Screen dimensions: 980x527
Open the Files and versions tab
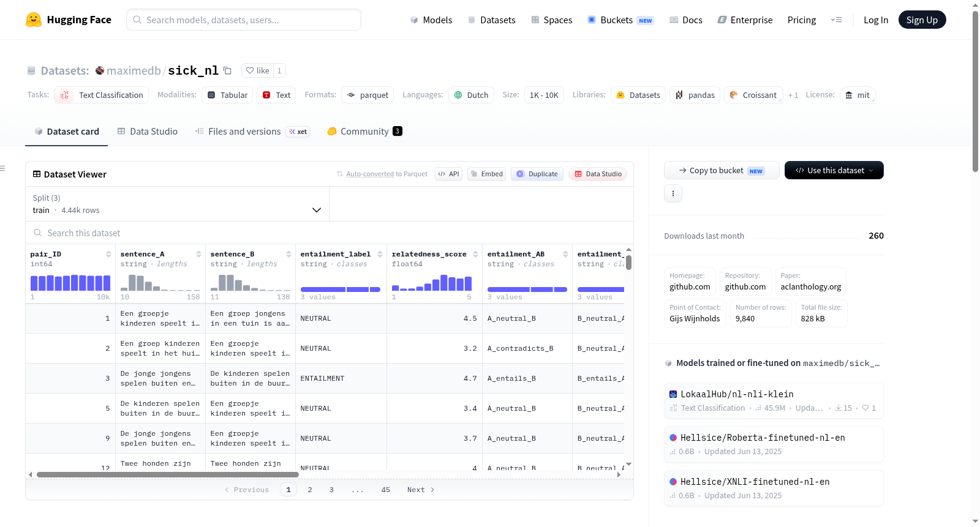pos(252,132)
